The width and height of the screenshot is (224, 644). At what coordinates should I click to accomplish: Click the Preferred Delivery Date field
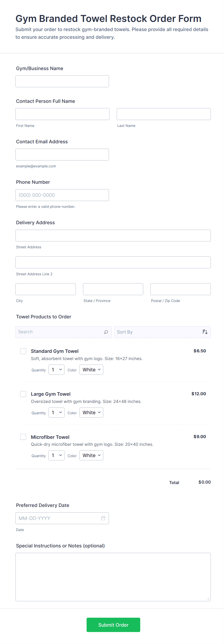point(58,518)
